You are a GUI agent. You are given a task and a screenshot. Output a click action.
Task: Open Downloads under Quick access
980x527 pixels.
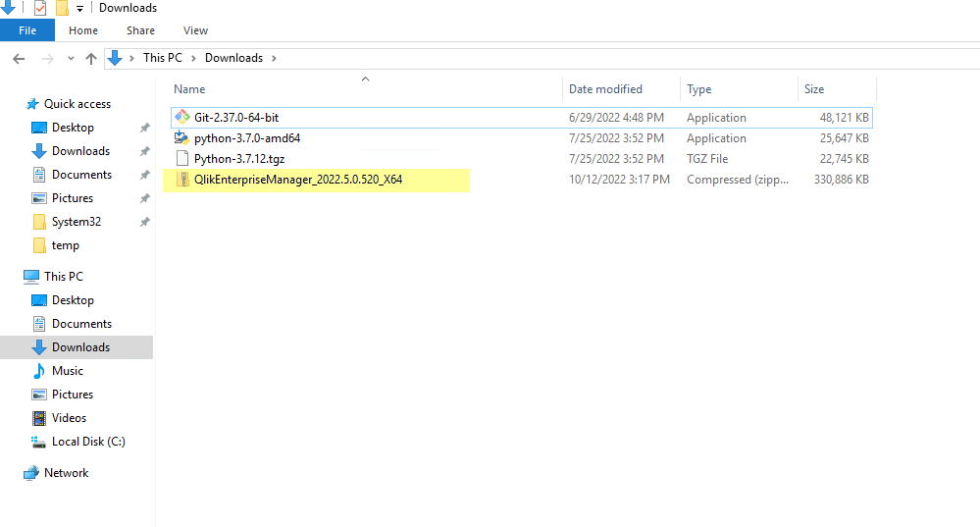[x=80, y=151]
